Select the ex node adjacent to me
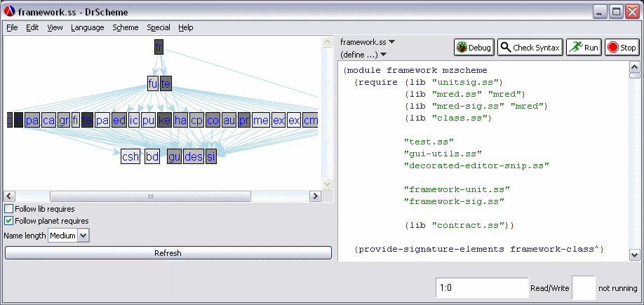644x305 pixels. pyautogui.click(x=279, y=121)
